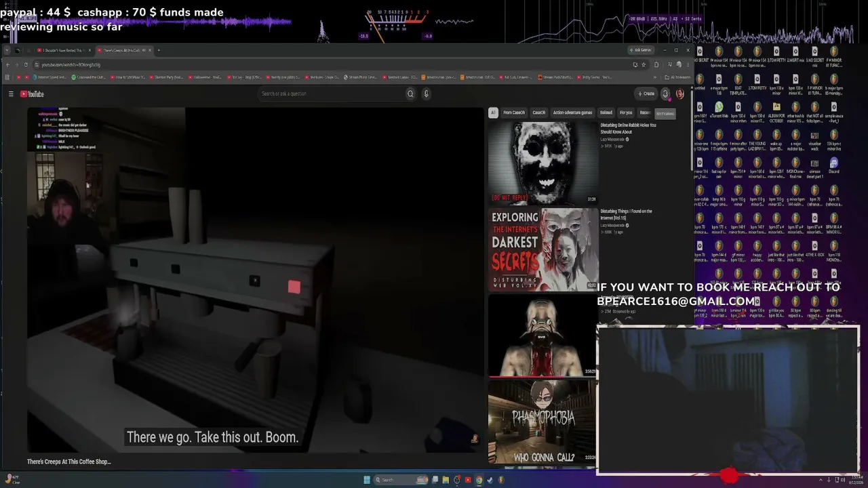
Task: Open the taskbar clock and date
Action: pyautogui.click(x=856, y=480)
